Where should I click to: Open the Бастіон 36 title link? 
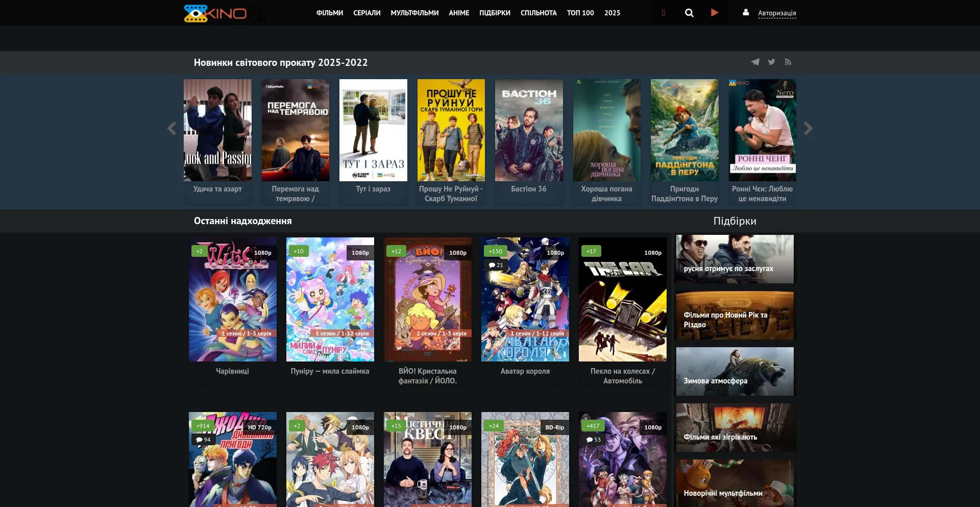click(x=529, y=189)
